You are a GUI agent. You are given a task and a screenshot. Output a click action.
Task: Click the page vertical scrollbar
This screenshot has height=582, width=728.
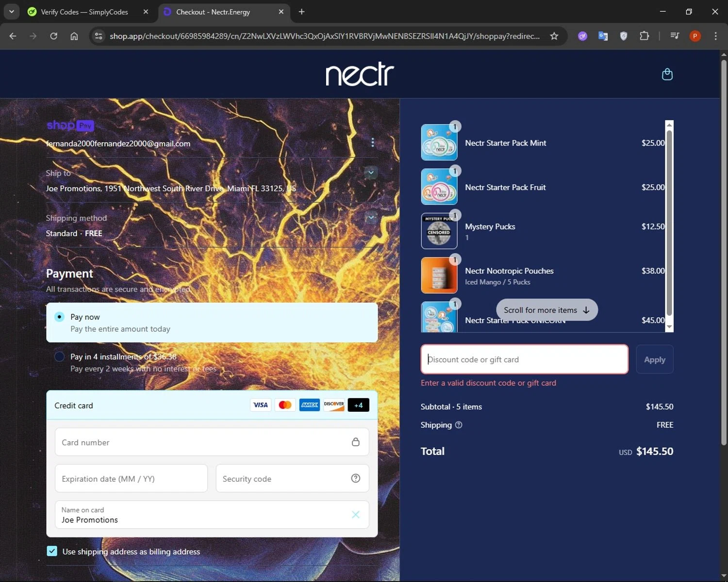pyautogui.click(x=724, y=252)
